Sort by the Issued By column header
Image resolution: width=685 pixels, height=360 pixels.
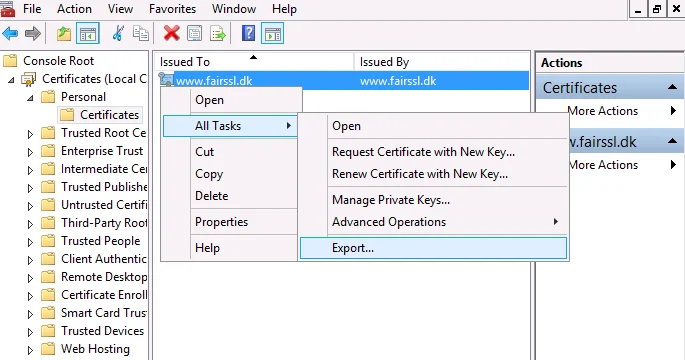point(441,62)
